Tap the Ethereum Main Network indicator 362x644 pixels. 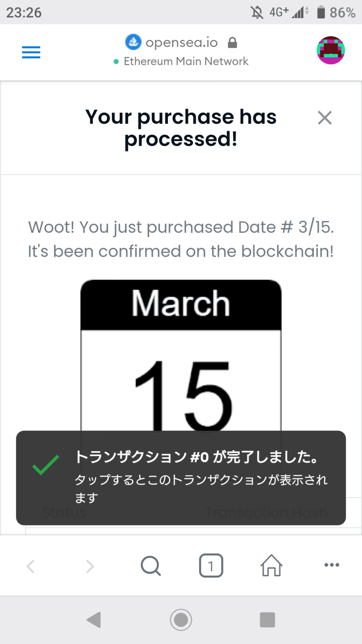[x=186, y=61]
